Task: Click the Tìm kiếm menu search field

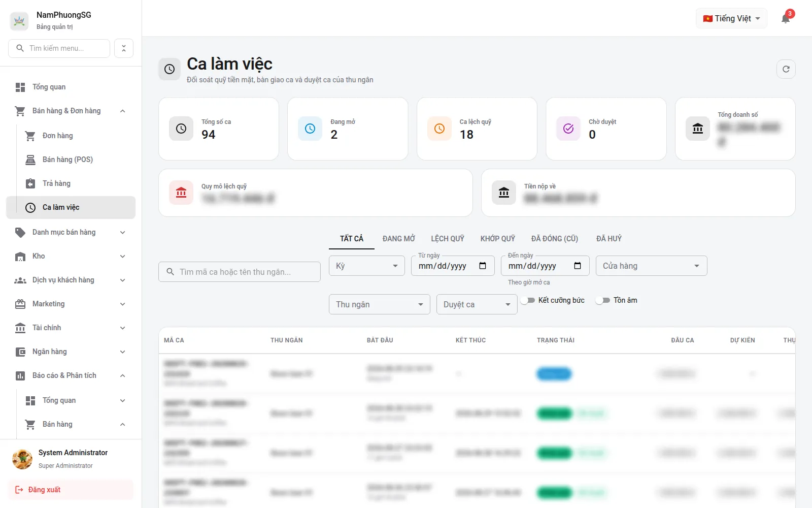Action: 59,48
